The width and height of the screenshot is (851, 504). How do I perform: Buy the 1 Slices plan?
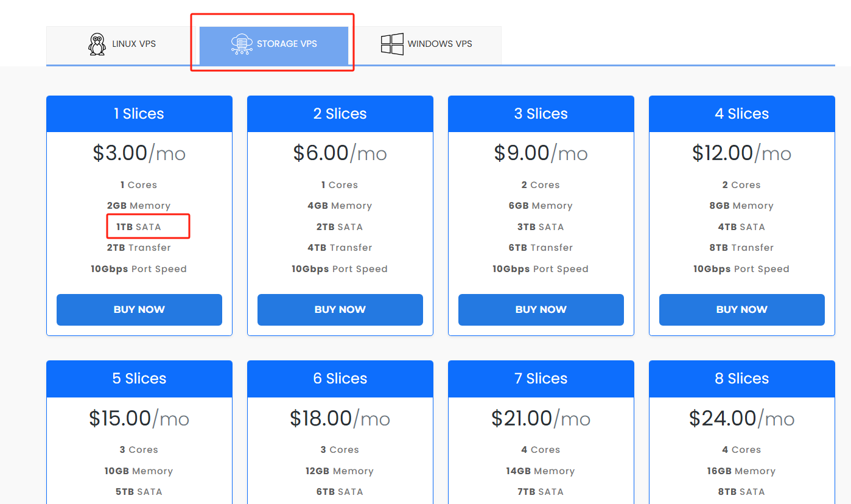point(139,309)
